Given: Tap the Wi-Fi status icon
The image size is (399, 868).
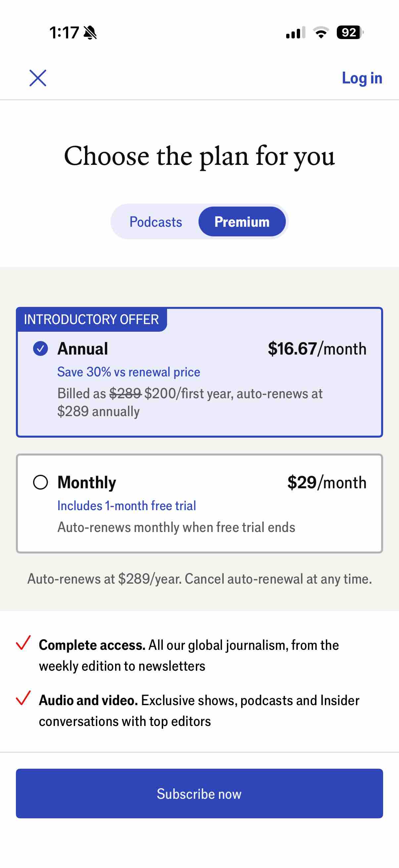Looking at the screenshot, I should 321,32.
